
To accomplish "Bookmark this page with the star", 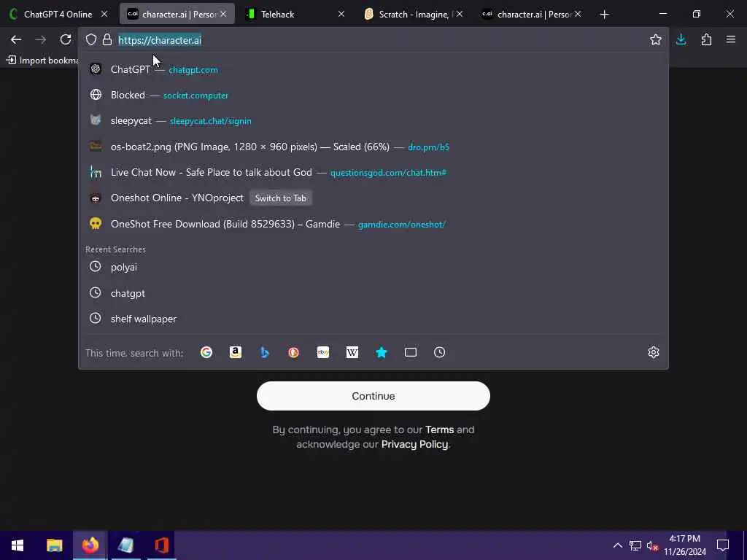I will [656, 40].
